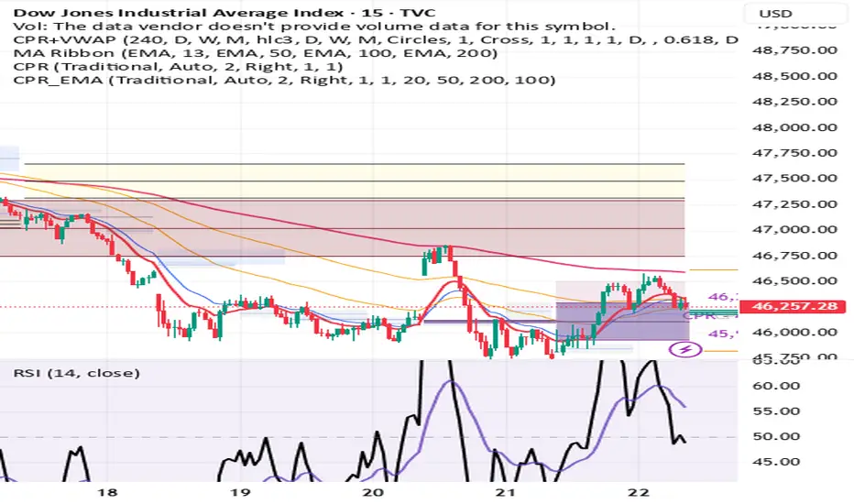Click the Dow Jones Industrial Average Index title

pos(224,13)
